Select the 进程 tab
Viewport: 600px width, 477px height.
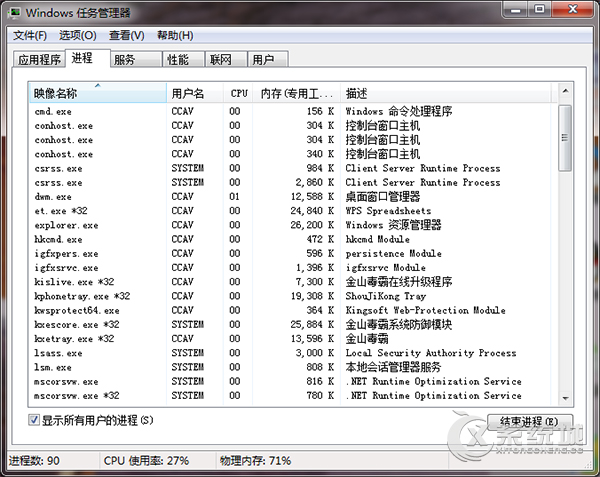[88, 58]
